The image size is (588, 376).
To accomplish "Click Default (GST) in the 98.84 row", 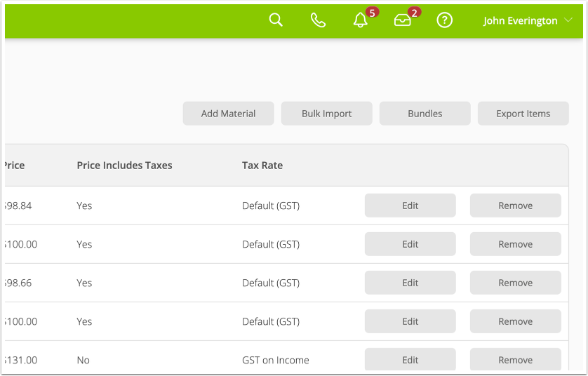I will tap(271, 206).
